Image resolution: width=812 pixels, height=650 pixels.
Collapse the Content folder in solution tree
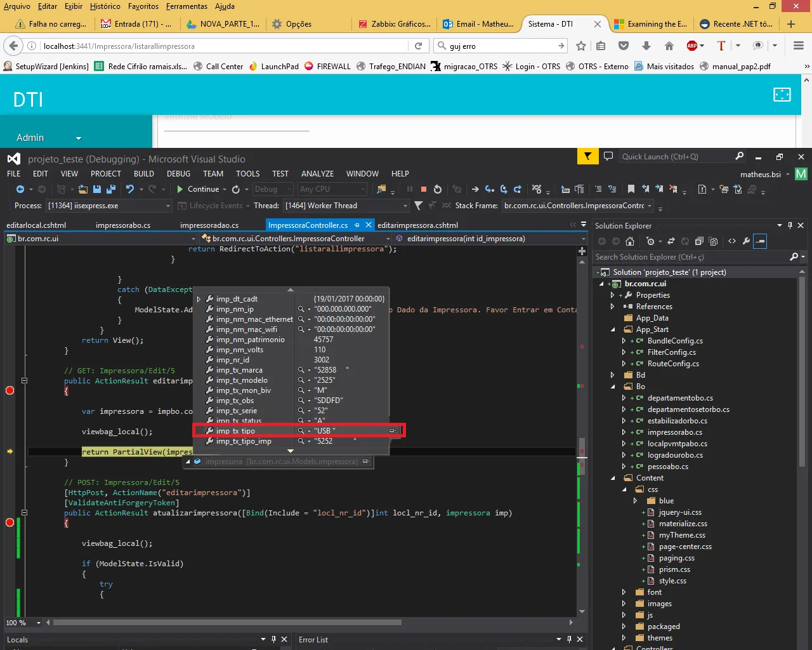[x=613, y=478]
